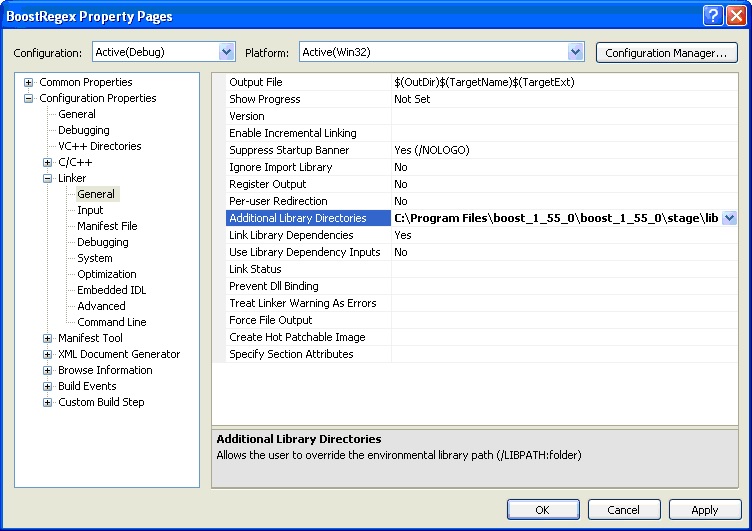Select Optimization under Linker

coord(106,274)
